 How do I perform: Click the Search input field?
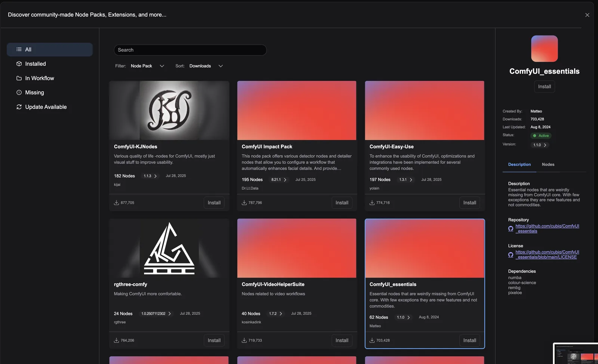click(190, 50)
